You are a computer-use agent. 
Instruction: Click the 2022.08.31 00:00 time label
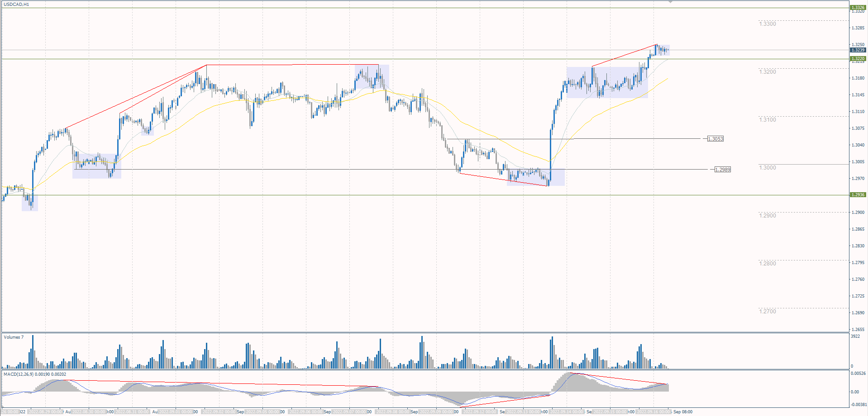coord(132,412)
